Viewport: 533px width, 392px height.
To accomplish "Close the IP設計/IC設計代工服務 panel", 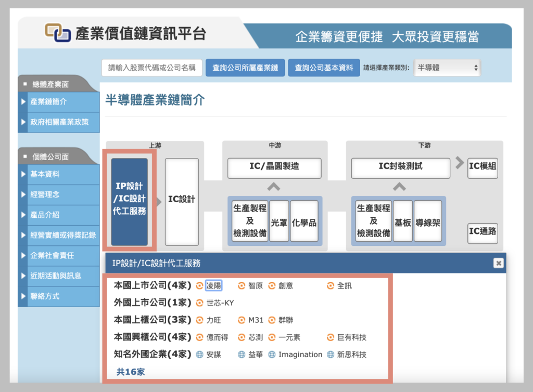I will tap(498, 263).
